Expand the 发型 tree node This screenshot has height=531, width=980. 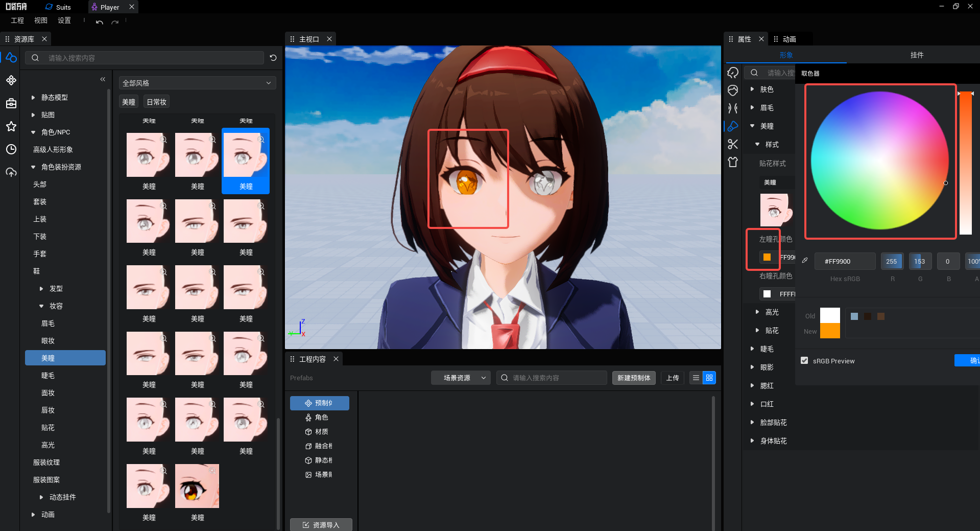tap(41, 288)
